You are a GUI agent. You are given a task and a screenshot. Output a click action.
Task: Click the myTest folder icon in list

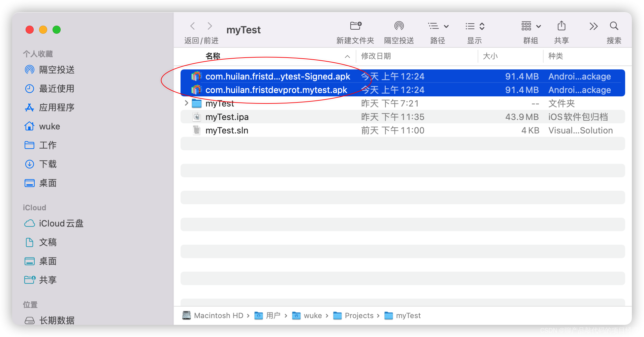pos(197,103)
